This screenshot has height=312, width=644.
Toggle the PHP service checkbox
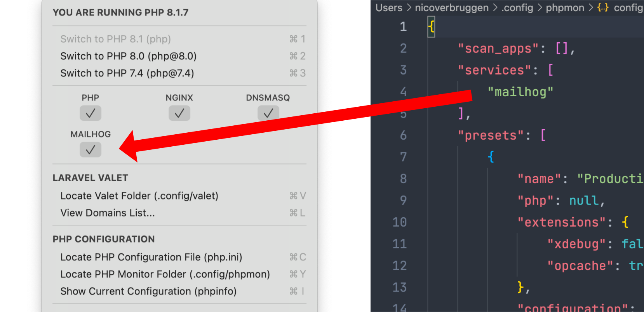coord(91,113)
